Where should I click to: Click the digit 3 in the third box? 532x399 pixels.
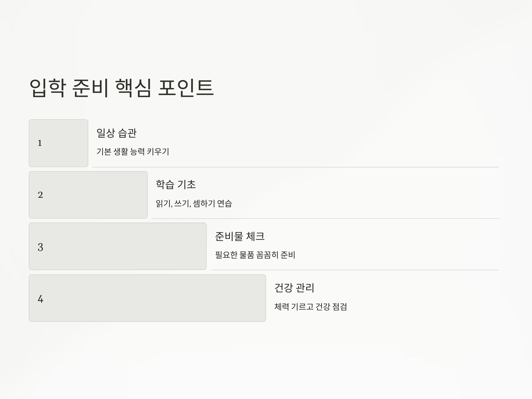click(40, 247)
